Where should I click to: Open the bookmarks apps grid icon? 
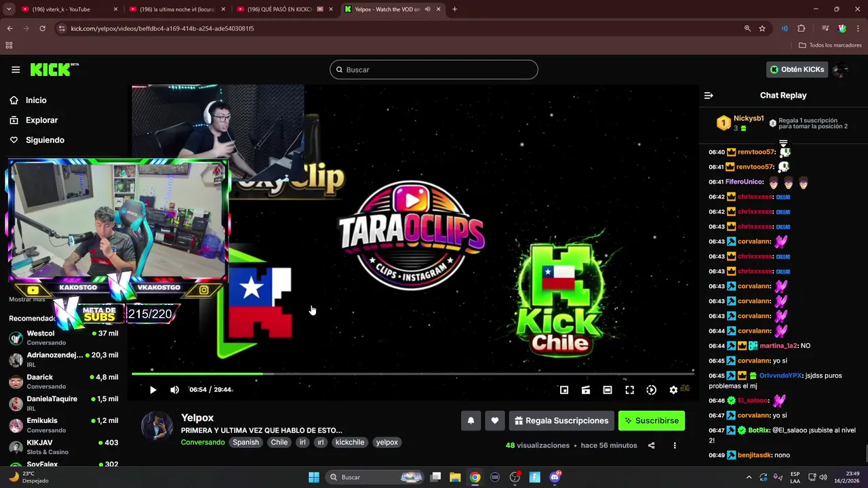pyautogui.click(x=9, y=45)
